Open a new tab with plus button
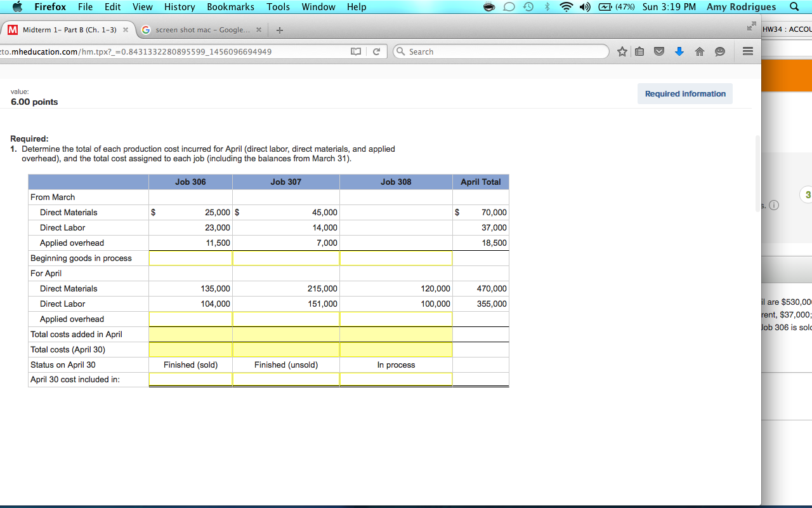The image size is (812, 508). point(280,30)
